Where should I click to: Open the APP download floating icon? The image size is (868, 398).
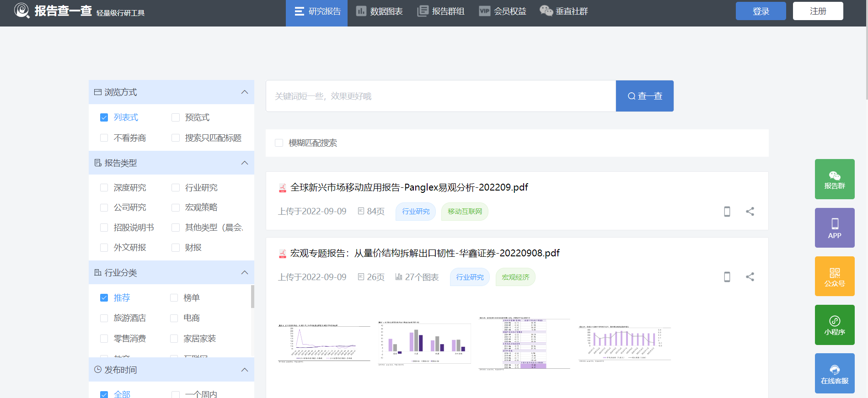(834, 228)
